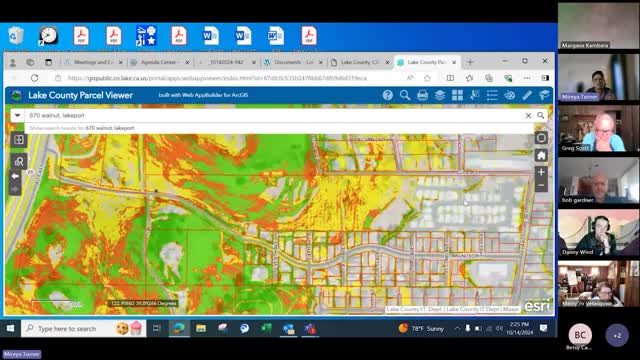Click the Home default extent button
The height and width of the screenshot is (360, 640).
pyautogui.click(x=541, y=155)
